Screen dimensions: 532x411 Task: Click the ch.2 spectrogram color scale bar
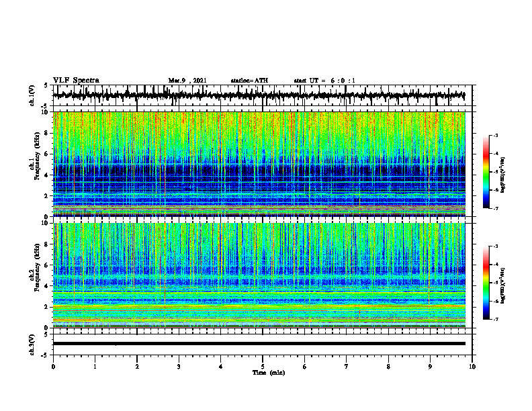click(x=486, y=283)
